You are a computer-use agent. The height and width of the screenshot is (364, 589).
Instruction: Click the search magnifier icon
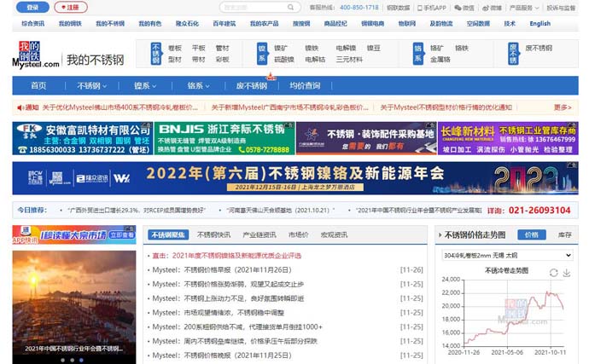click(290, 7)
